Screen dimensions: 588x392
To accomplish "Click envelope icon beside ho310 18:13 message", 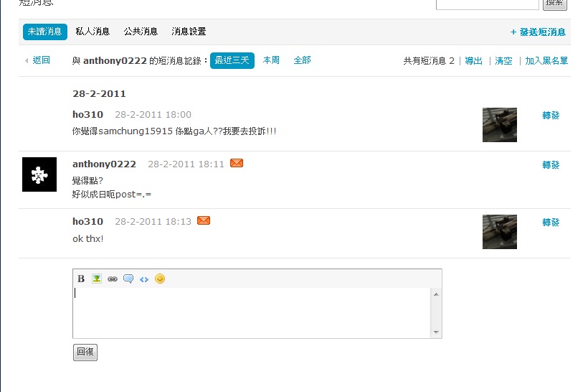I will pyautogui.click(x=204, y=220).
